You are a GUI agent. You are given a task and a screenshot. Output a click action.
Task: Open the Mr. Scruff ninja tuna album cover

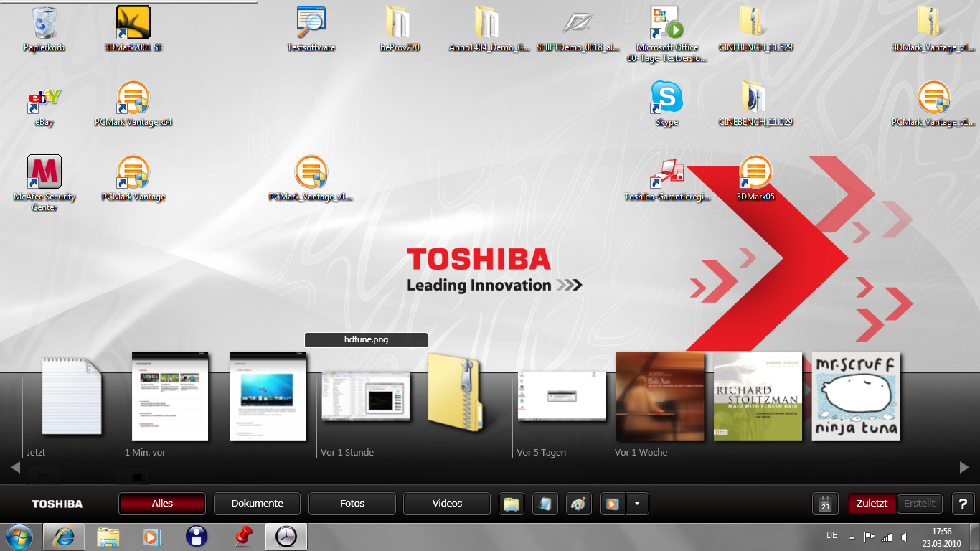pos(856,396)
